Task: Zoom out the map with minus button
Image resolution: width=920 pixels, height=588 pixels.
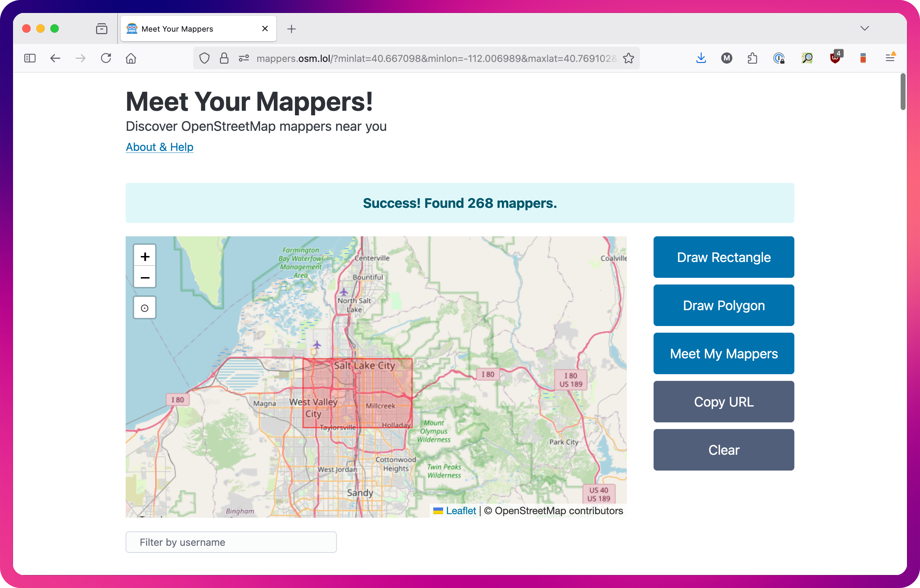Action: [x=145, y=277]
